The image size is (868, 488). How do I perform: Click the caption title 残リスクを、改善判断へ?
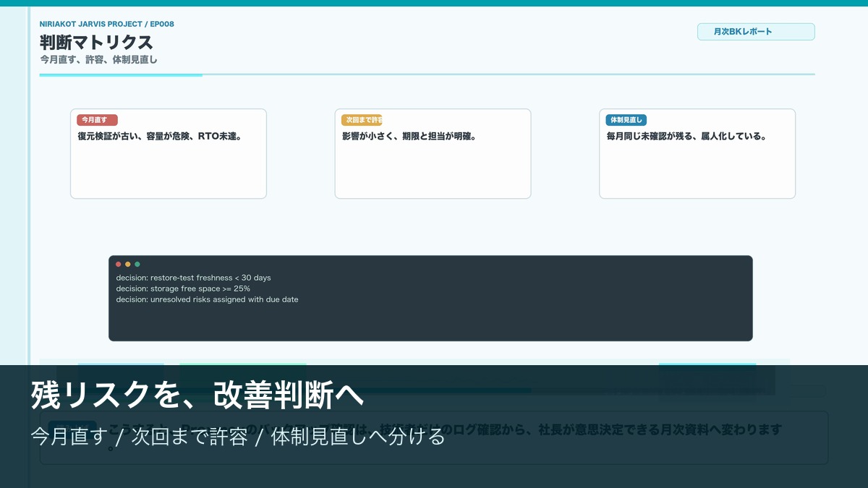pos(196,395)
